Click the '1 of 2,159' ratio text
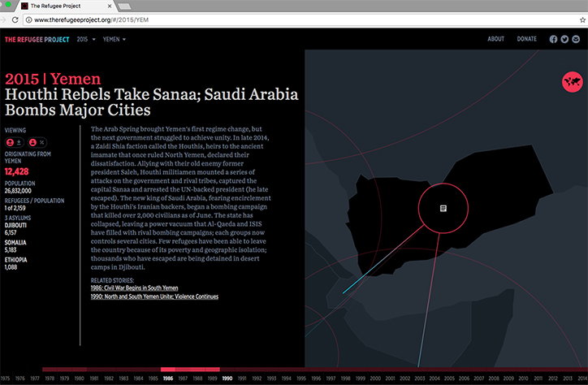The width and height of the screenshot is (588, 385). pyautogui.click(x=15, y=208)
